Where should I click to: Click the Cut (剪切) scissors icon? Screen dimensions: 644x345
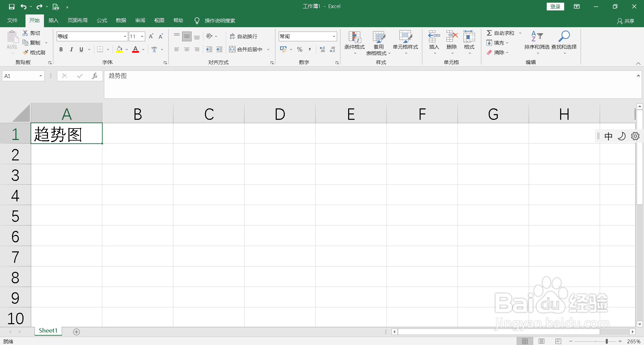(25, 33)
